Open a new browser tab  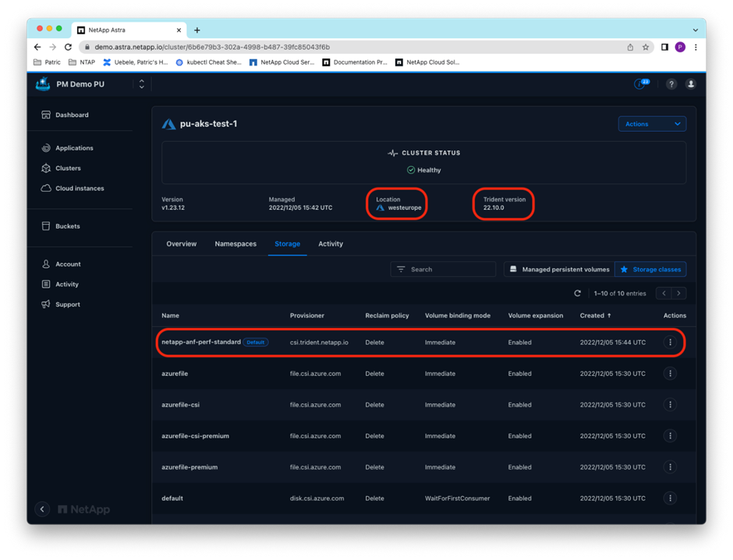click(197, 30)
